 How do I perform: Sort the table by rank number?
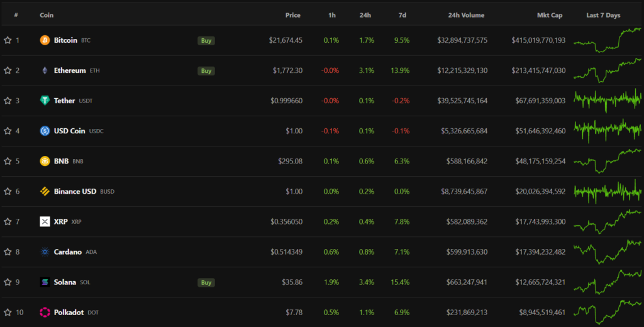point(16,15)
